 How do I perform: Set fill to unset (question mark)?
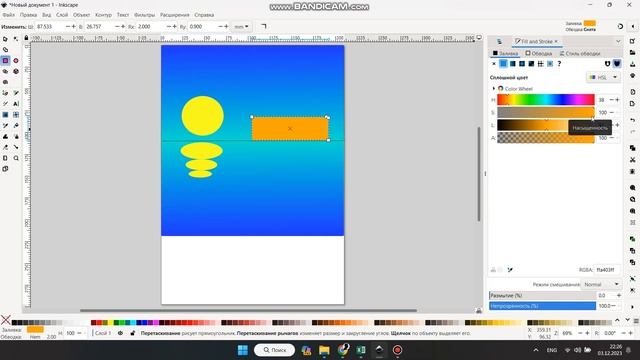tap(560, 64)
